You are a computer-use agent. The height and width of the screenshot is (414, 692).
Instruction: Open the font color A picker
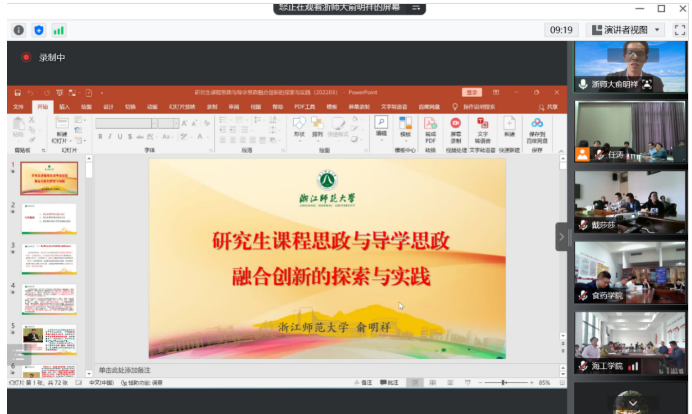coord(201,136)
